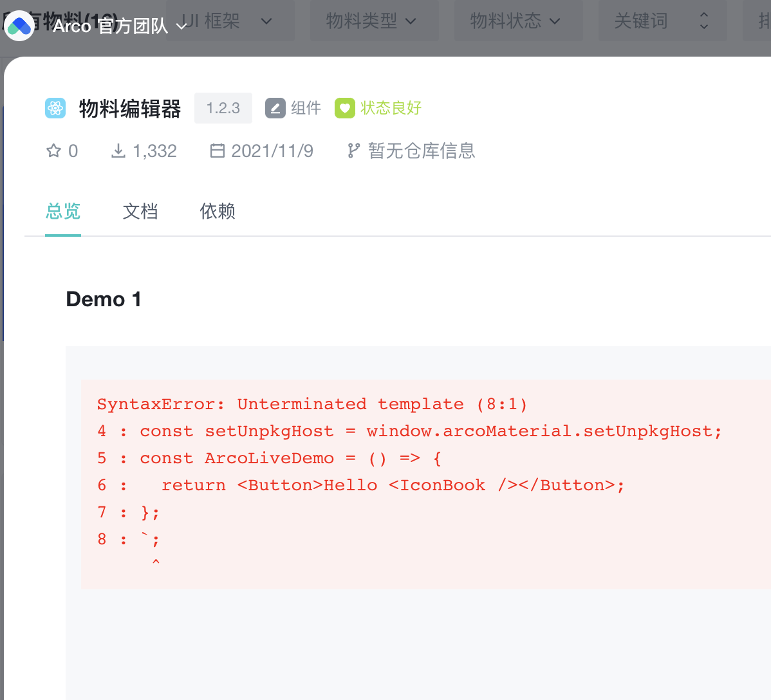Click the Arco logo icon

(x=19, y=26)
